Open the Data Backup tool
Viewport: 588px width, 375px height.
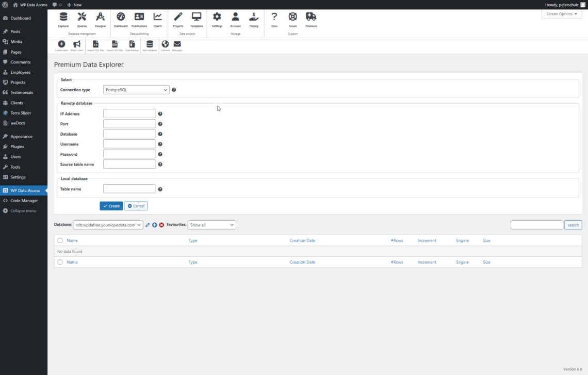(x=132, y=45)
